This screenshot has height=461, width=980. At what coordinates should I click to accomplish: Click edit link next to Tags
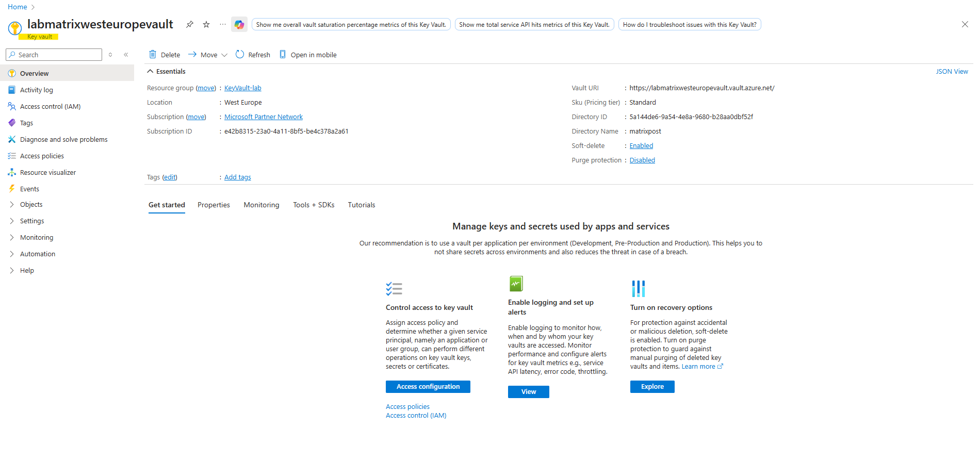(170, 177)
